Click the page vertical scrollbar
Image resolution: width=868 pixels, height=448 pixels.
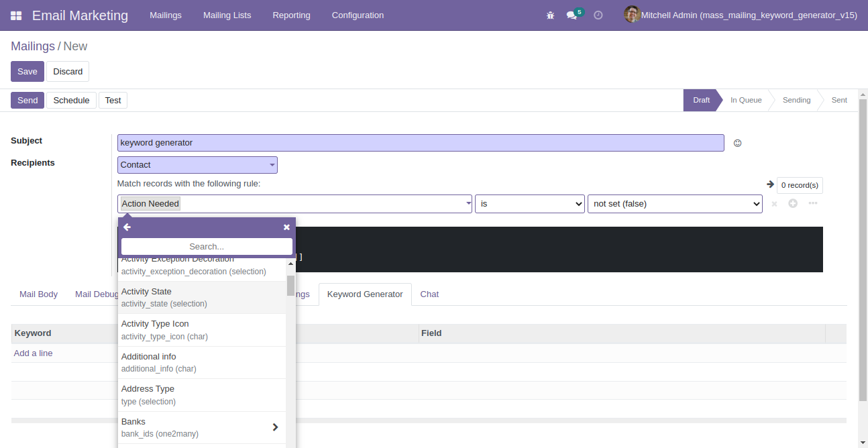(x=863, y=249)
